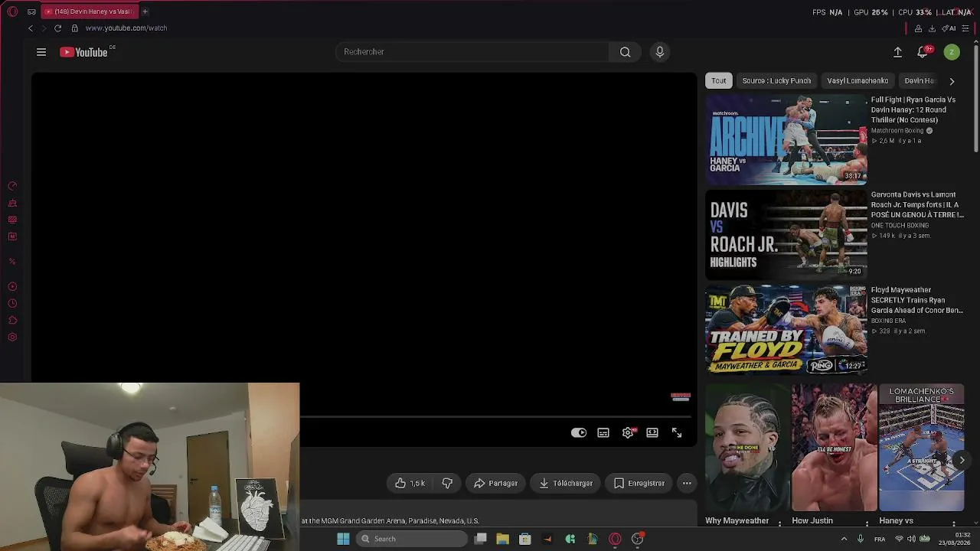Viewport: 980px width, 551px height.
Task: Open a new browser tab
Action: pos(145,11)
